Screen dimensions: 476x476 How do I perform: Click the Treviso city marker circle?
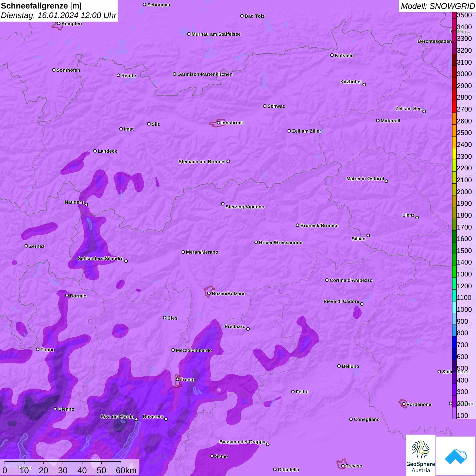point(343,466)
